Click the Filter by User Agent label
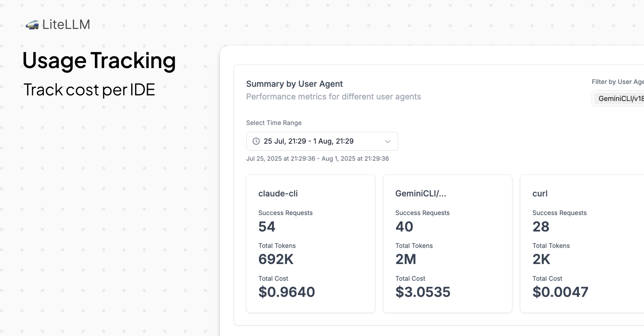Screen dimensions: 644x336 coord(617,82)
